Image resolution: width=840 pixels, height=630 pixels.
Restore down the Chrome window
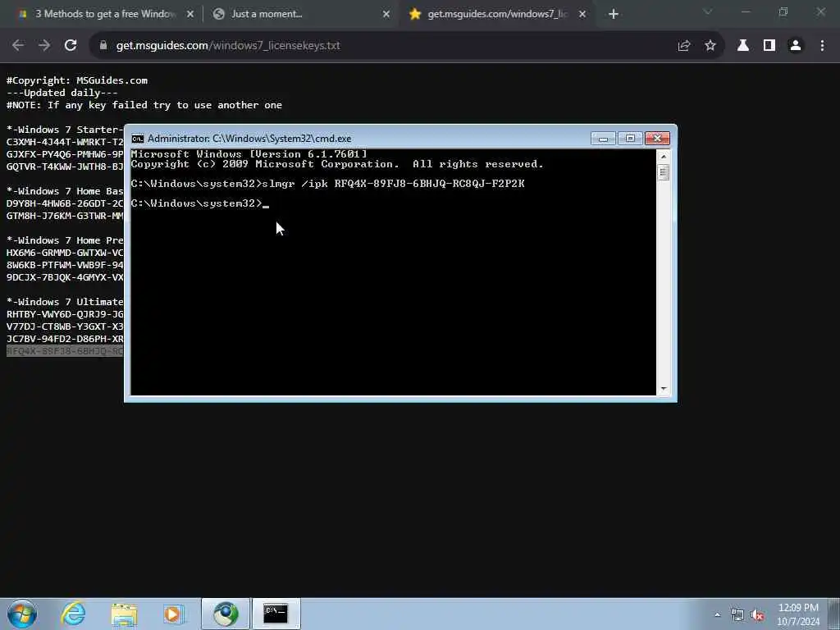(x=783, y=11)
